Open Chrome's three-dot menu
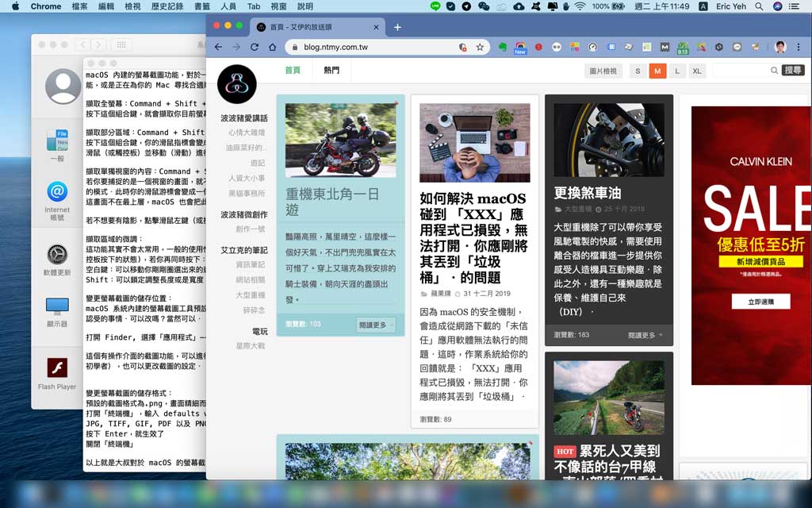 tap(798, 47)
